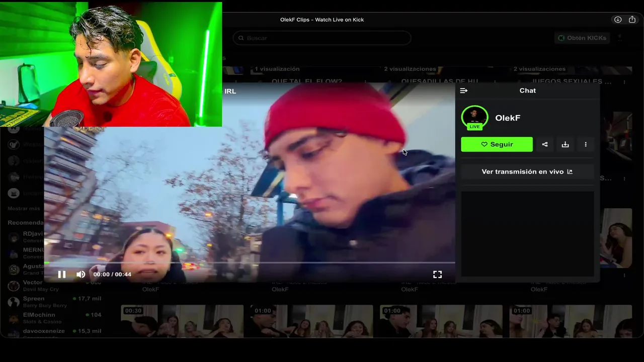This screenshot has width=644, height=362.
Task: Enter fullscreen mode for the clip
Action: click(438, 274)
